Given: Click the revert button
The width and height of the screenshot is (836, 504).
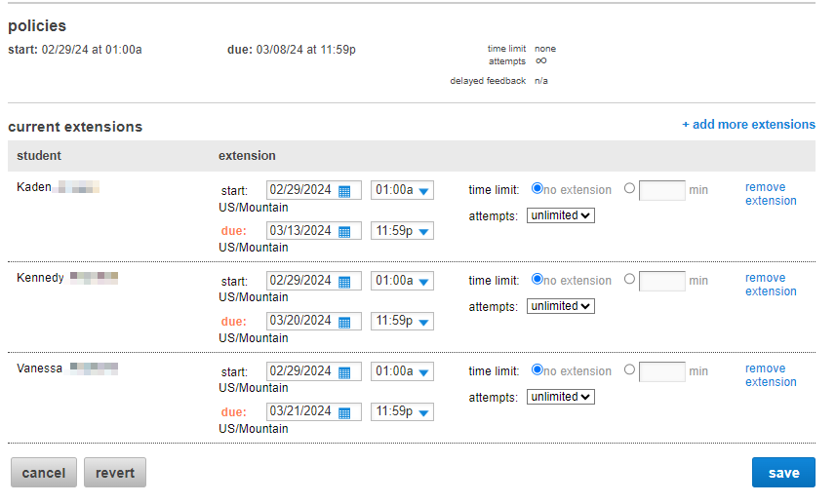Looking at the screenshot, I should pos(115,473).
